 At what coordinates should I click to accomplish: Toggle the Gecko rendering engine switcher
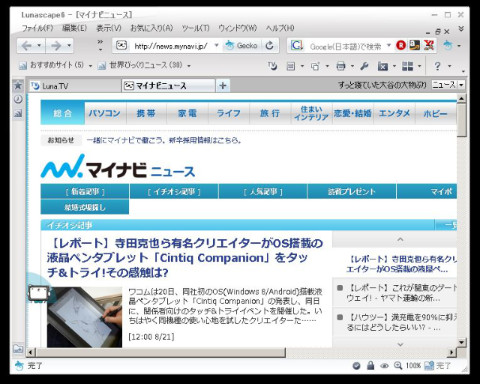(x=242, y=45)
